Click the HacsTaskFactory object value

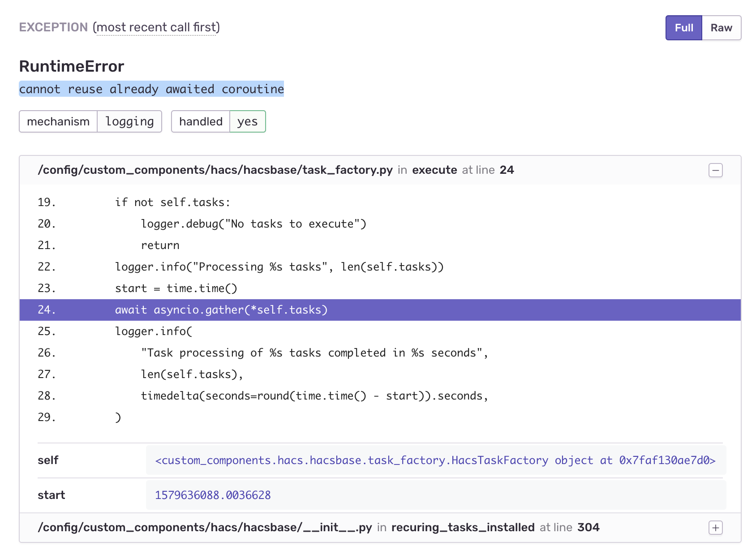435,460
